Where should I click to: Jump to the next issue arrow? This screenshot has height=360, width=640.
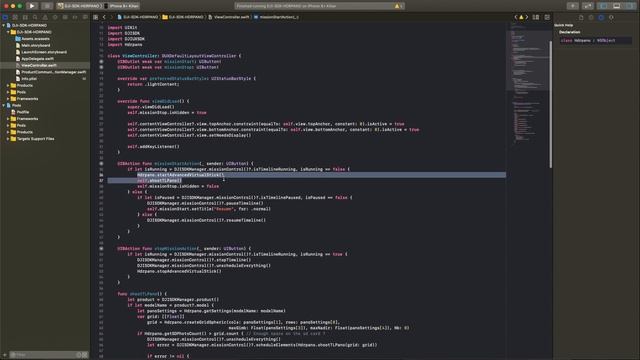(x=527, y=17)
